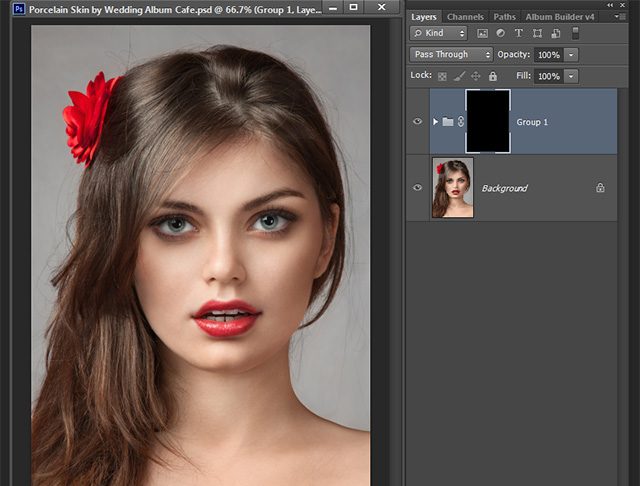Hide the Background layer
The height and width of the screenshot is (486, 640).
pos(417,188)
